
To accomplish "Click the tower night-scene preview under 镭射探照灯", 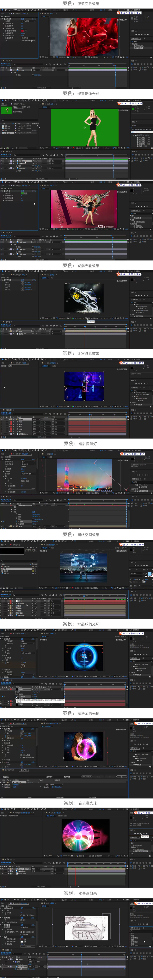I will click(84, 475).
